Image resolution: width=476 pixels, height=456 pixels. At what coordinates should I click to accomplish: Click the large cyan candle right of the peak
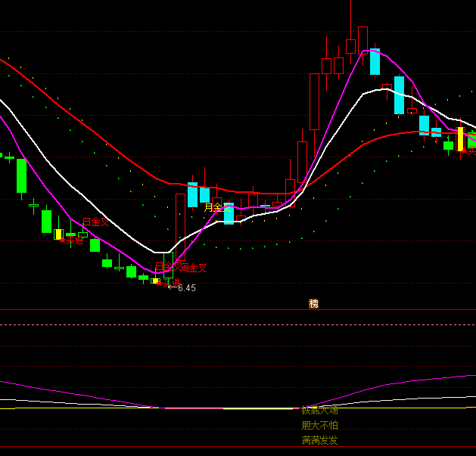[399, 95]
